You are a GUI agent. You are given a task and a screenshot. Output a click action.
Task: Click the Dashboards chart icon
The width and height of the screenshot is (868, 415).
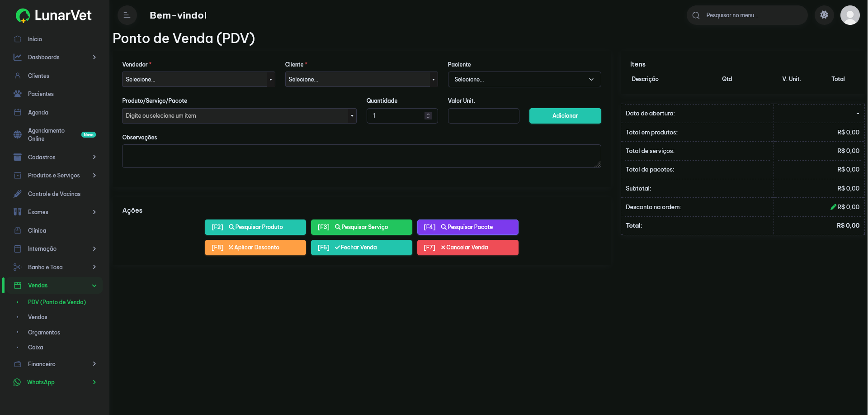[18, 57]
